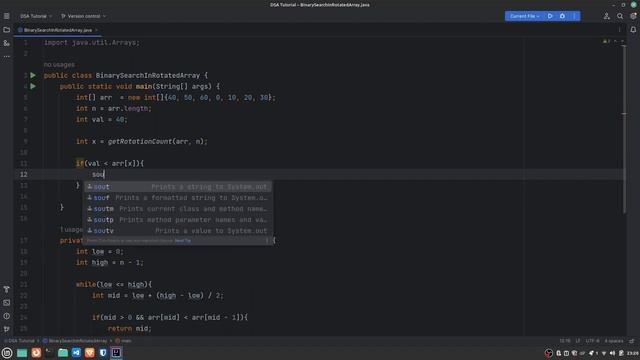Screen dimensions: 640x360
Task: Open editor tab options vertical dots
Action: pos(620,30)
